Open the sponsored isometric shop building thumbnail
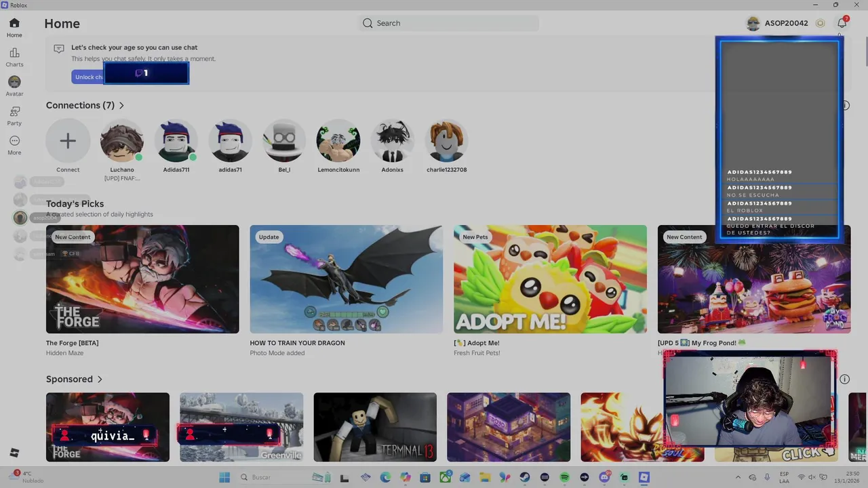The height and width of the screenshot is (488, 868). click(509, 427)
